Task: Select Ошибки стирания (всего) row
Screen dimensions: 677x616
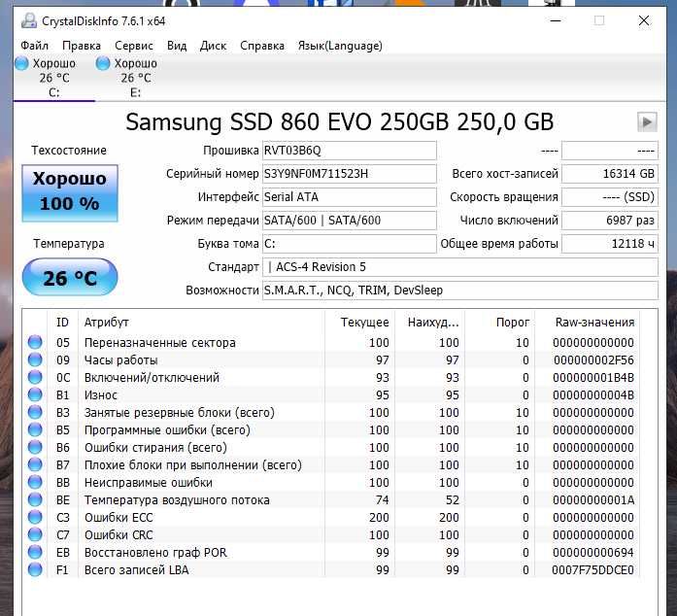Action: tap(331, 448)
